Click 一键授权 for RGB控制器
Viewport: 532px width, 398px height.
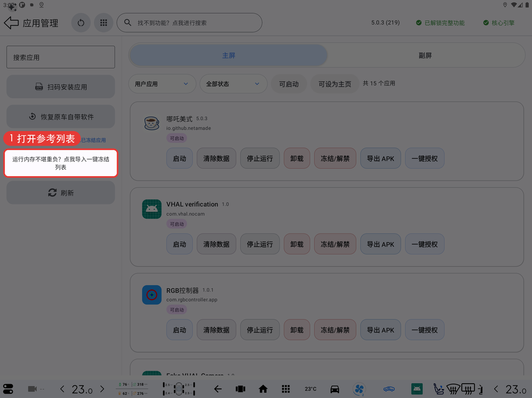(425, 330)
